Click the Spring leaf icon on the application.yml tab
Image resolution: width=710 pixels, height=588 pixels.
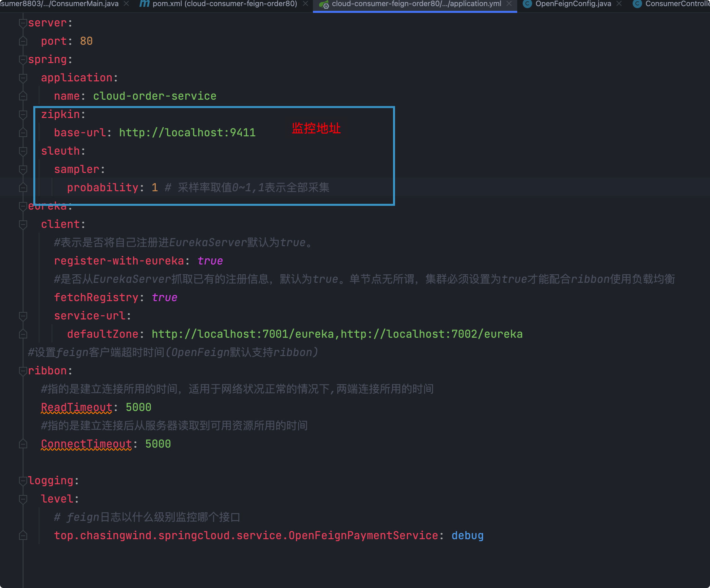tap(324, 4)
